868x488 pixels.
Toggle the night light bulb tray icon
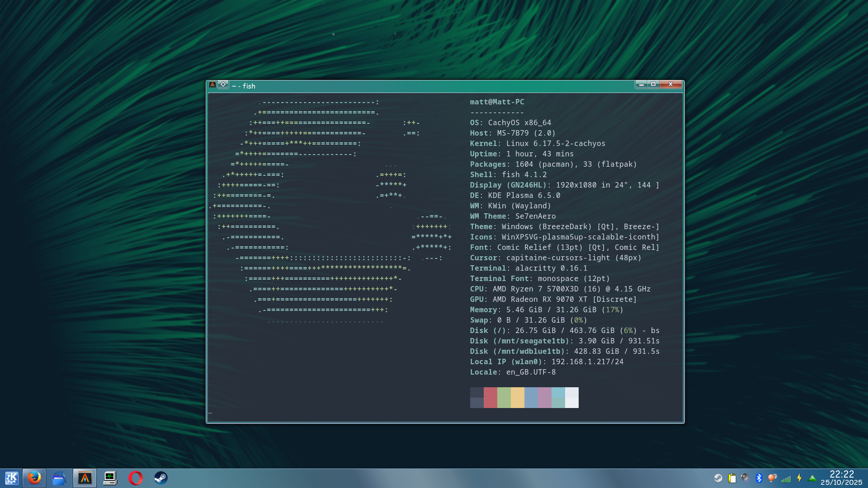(773, 478)
